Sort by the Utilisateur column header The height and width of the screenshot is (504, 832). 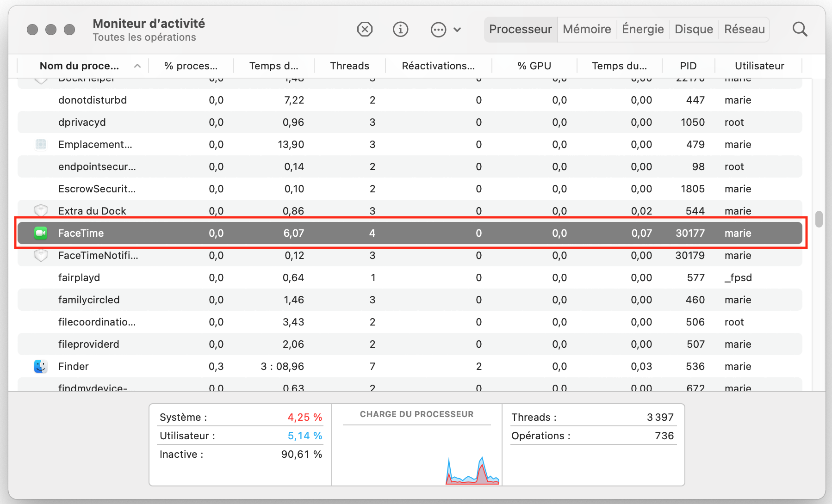(x=759, y=66)
